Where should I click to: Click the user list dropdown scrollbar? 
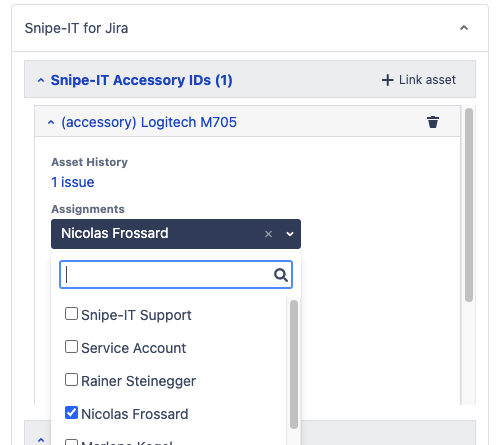(x=294, y=364)
